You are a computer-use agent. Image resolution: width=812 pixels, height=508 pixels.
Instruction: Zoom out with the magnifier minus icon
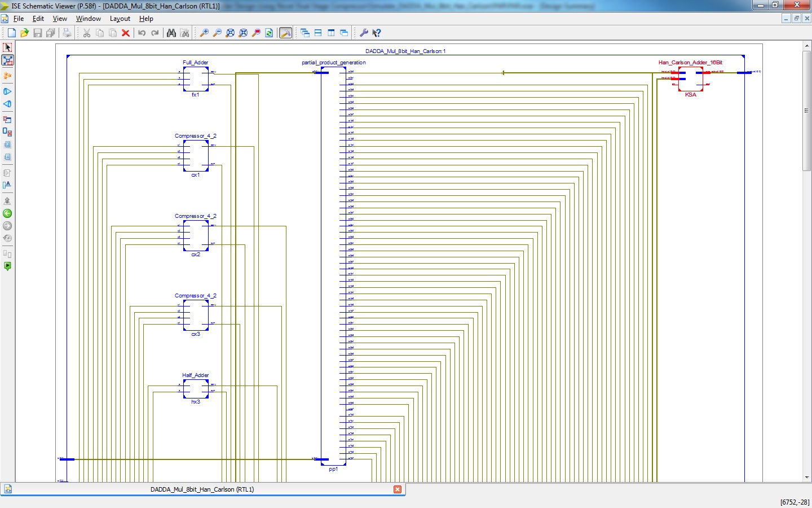tap(217, 33)
